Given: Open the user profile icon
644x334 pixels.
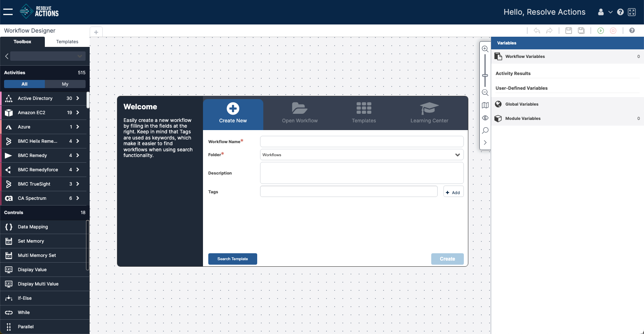Looking at the screenshot, I should (601, 12).
